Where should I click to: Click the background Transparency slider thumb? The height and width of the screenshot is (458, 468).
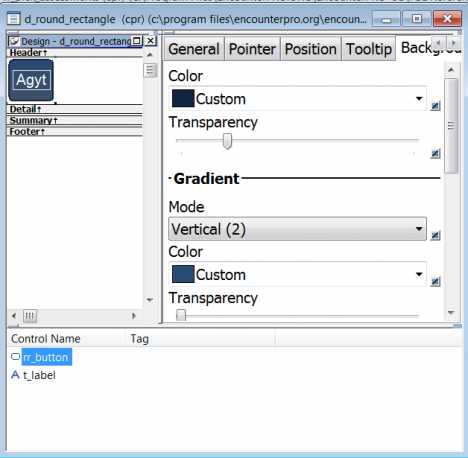coord(227,142)
